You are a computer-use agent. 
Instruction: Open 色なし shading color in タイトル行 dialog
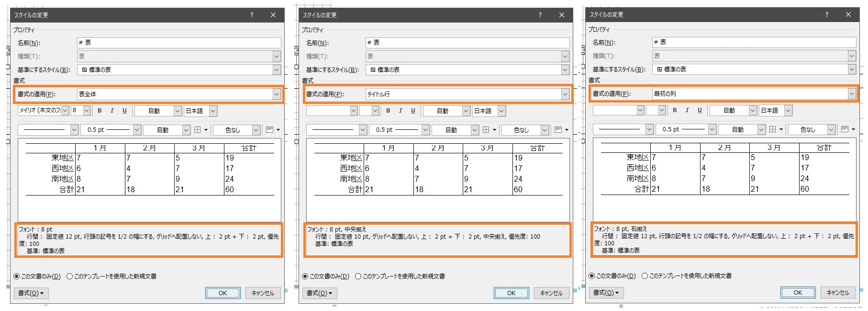pyautogui.click(x=526, y=130)
